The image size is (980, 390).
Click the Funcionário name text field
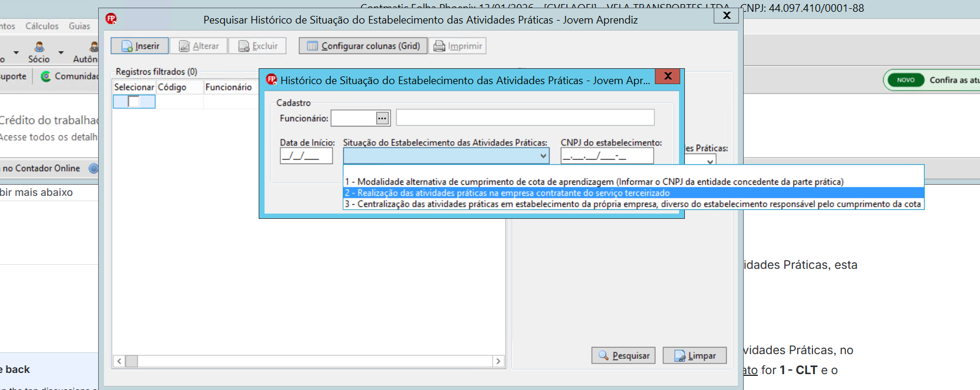point(525,118)
